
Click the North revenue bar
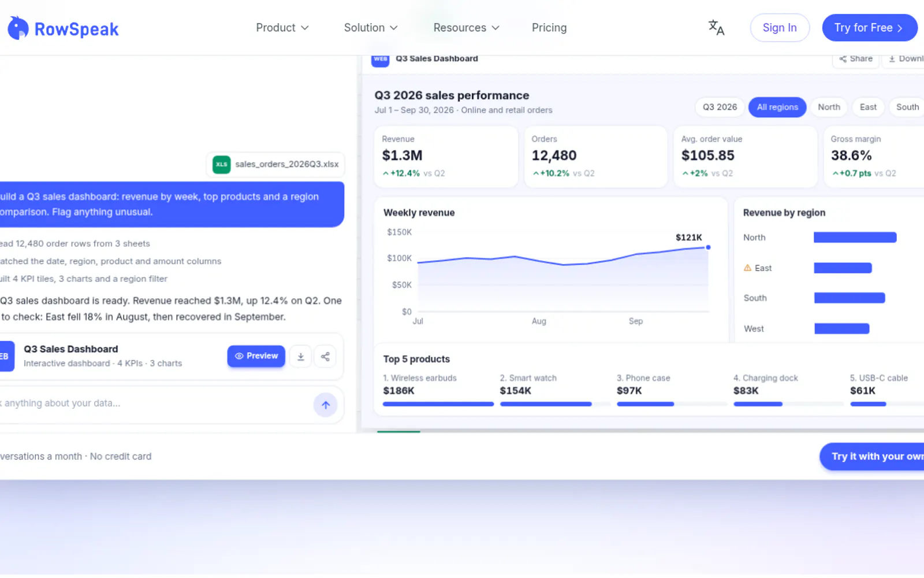coord(855,237)
